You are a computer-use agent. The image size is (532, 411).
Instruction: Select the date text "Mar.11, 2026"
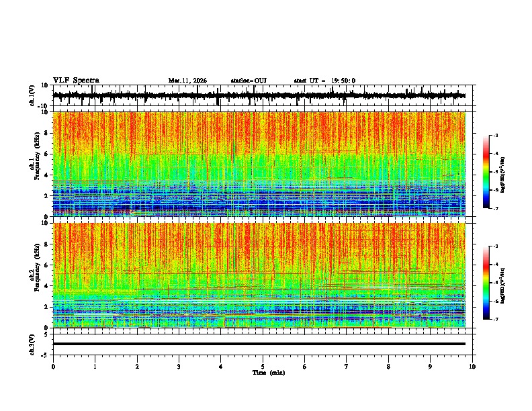(x=187, y=81)
